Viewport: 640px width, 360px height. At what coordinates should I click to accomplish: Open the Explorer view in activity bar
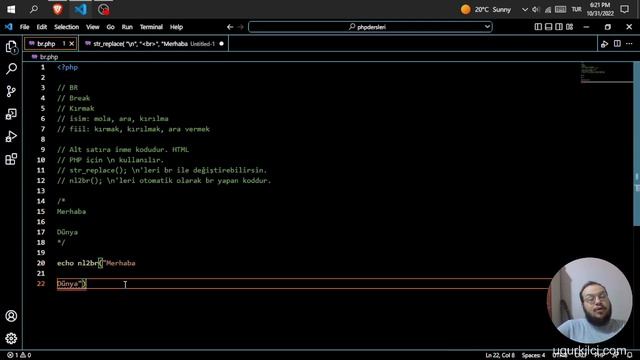11,47
